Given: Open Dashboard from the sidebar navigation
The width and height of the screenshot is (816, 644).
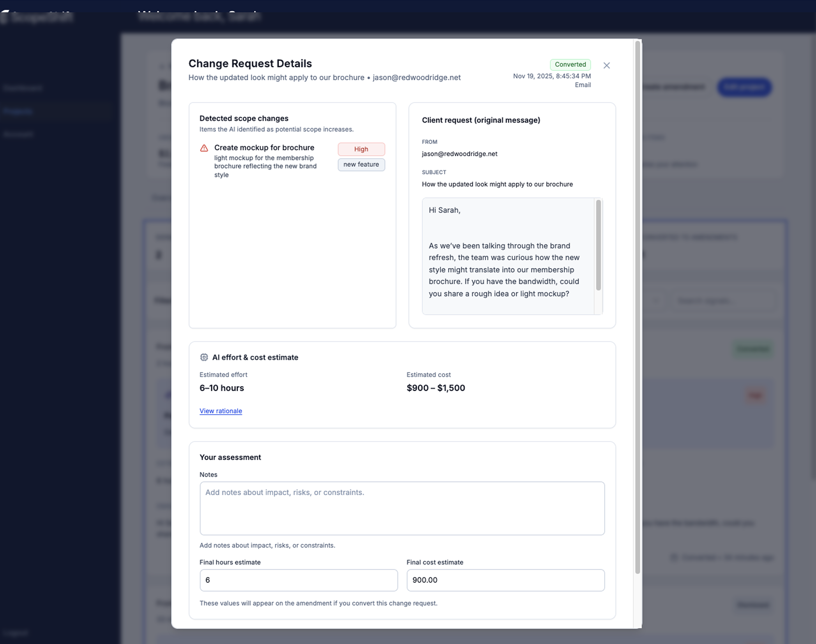Looking at the screenshot, I should click(x=23, y=88).
